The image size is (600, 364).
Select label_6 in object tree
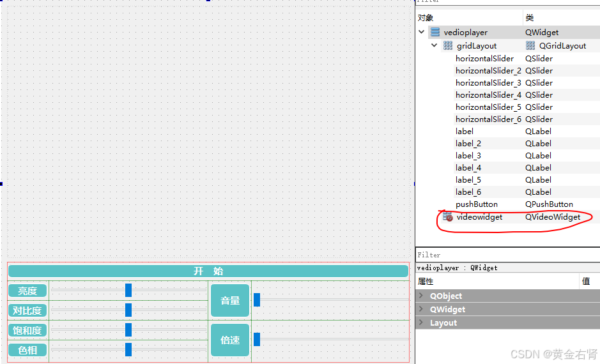(468, 192)
